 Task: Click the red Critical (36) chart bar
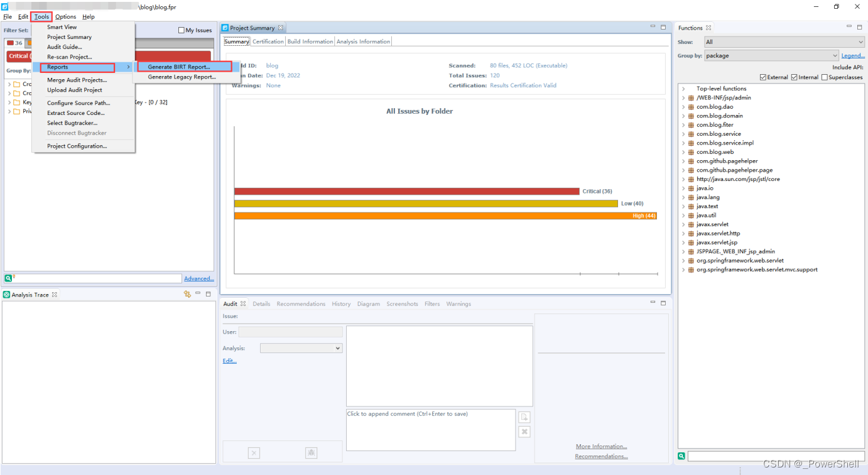click(x=407, y=191)
